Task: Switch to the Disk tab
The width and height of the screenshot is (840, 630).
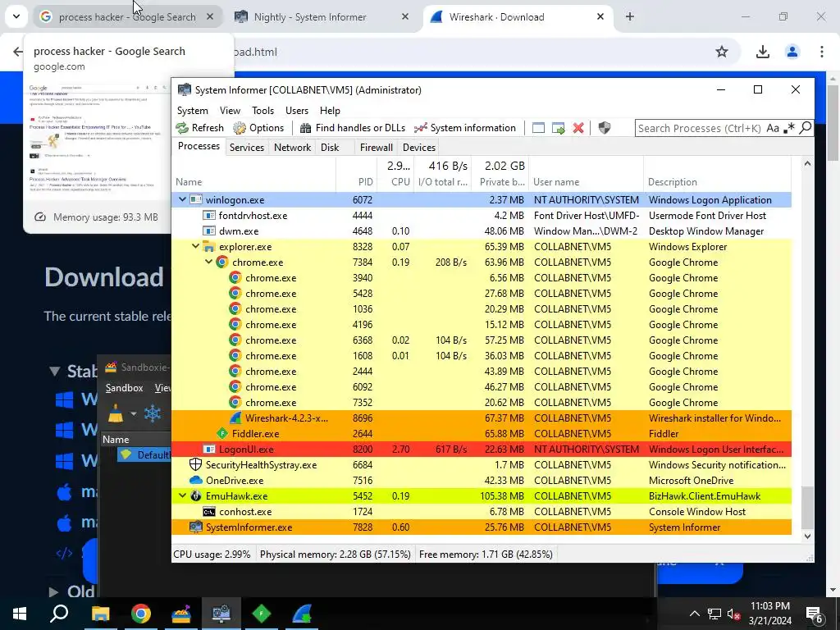Action: pos(330,148)
